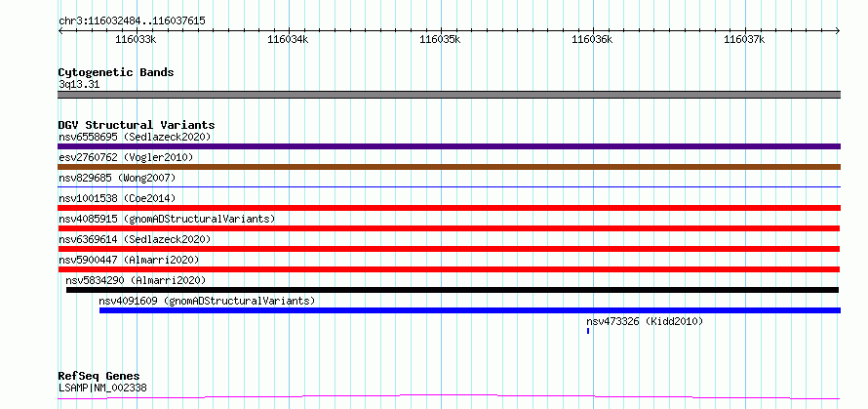The height and width of the screenshot is (409, 868).
Task: Click the Cytogenetic Bands track title
Action: click(x=116, y=72)
